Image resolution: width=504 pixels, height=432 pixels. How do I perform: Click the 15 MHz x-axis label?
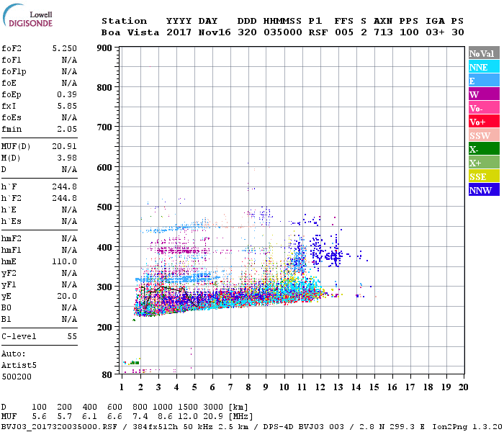point(374,387)
